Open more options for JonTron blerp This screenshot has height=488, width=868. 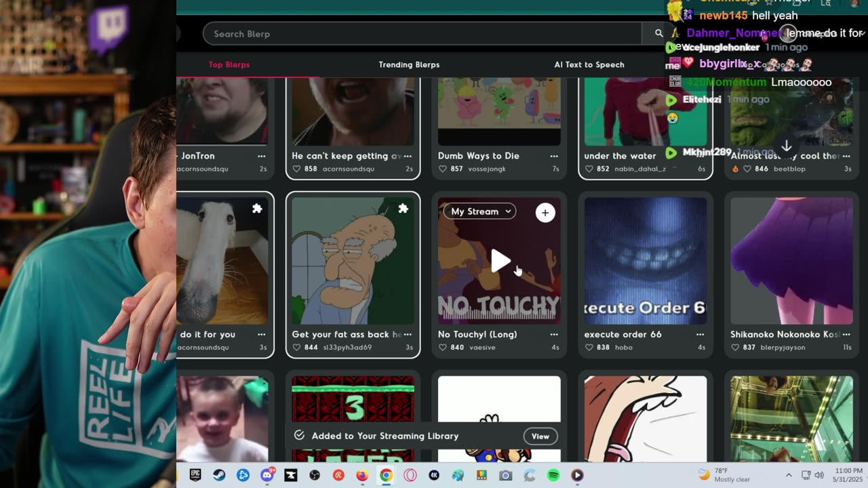[x=261, y=156]
